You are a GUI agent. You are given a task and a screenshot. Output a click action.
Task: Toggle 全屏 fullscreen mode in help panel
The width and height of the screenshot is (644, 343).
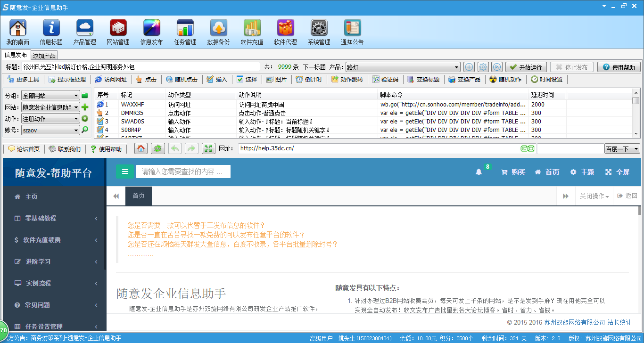(x=617, y=172)
